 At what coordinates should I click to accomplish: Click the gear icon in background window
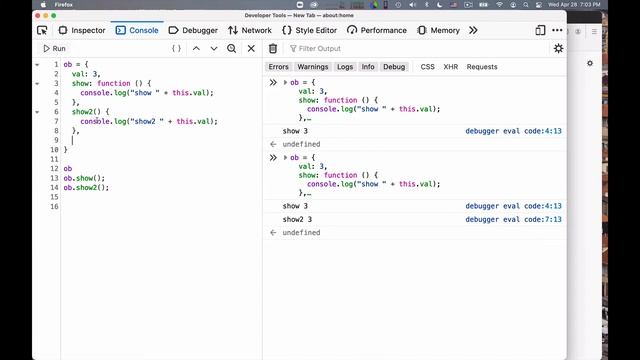coord(590,63)
